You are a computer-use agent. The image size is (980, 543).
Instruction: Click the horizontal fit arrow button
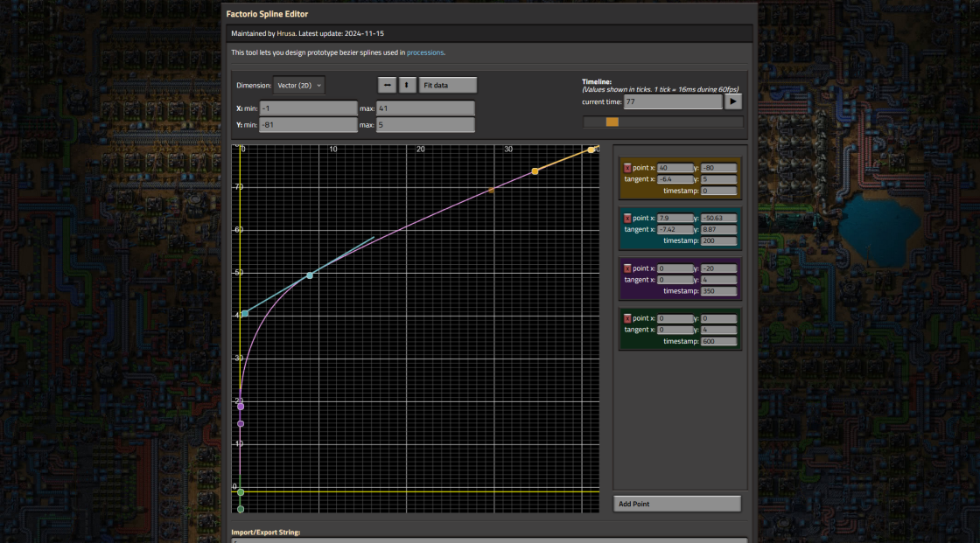(x=387, y=85)
